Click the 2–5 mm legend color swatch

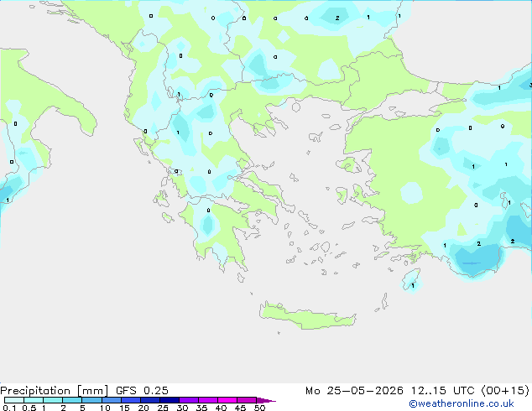pyautogui.click(x=72, y=400)
